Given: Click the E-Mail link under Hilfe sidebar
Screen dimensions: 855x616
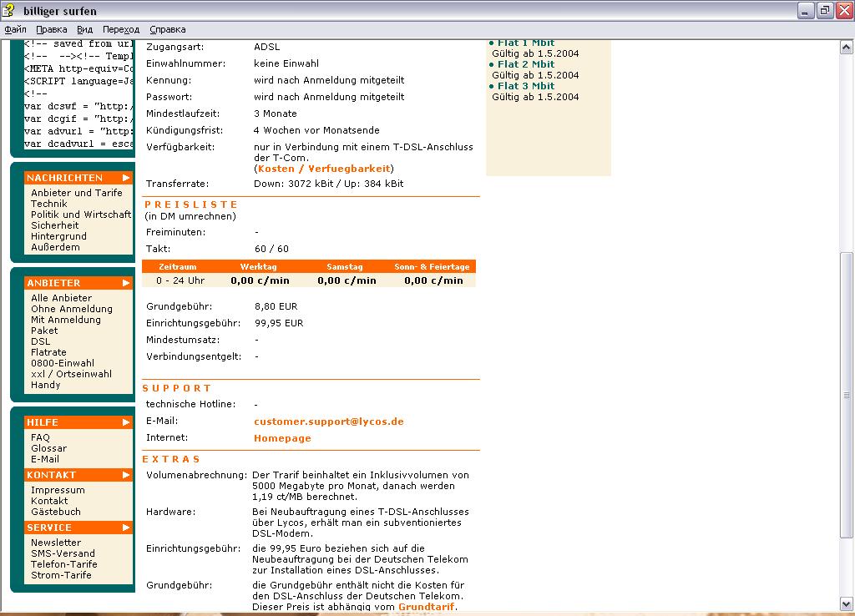Looking at the screenshot, I should [x=45, y=460].
